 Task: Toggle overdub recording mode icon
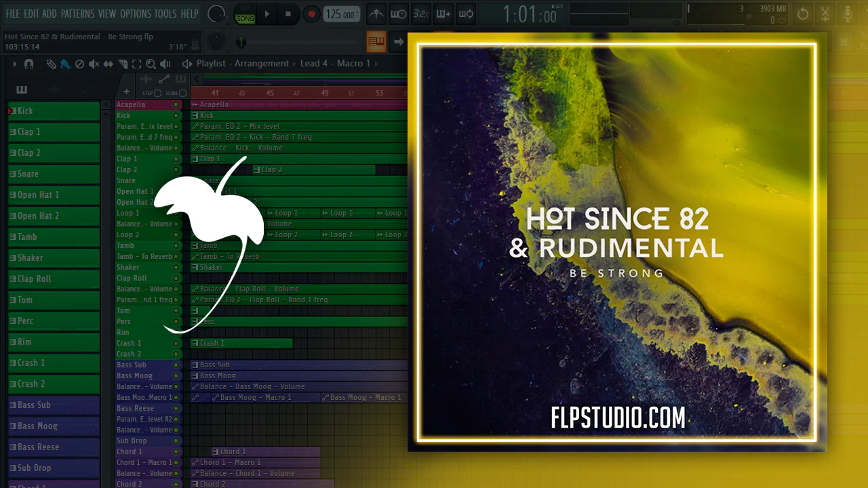coord(443,14)
